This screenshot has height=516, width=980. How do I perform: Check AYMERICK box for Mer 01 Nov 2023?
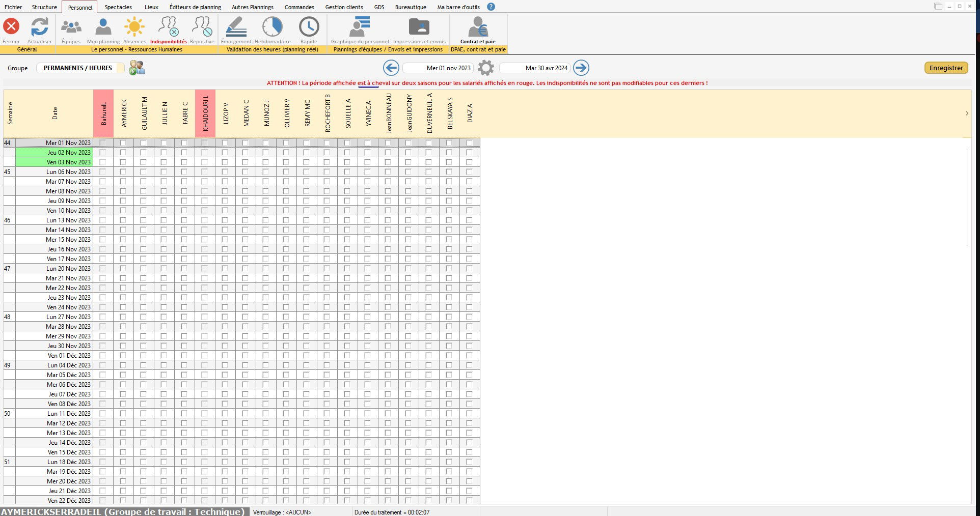coord(123,143)
